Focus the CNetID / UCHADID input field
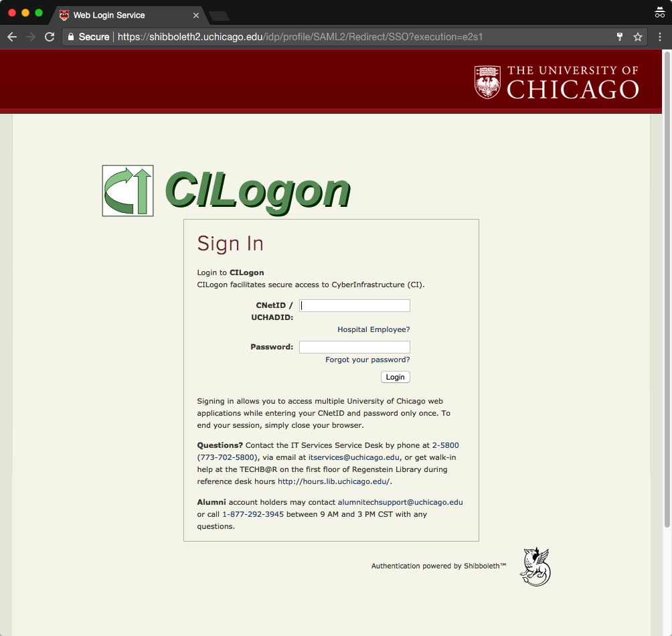The image size is (672, 636). pos(355,305)
